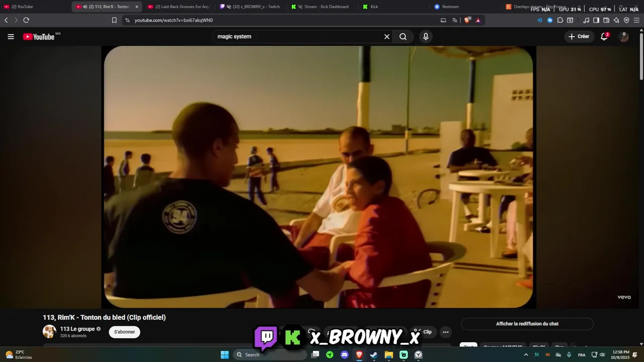Viewport: 644px width, 362px height.
Task: Submit the YouTube search magnifier button
Action: (403, 37)
